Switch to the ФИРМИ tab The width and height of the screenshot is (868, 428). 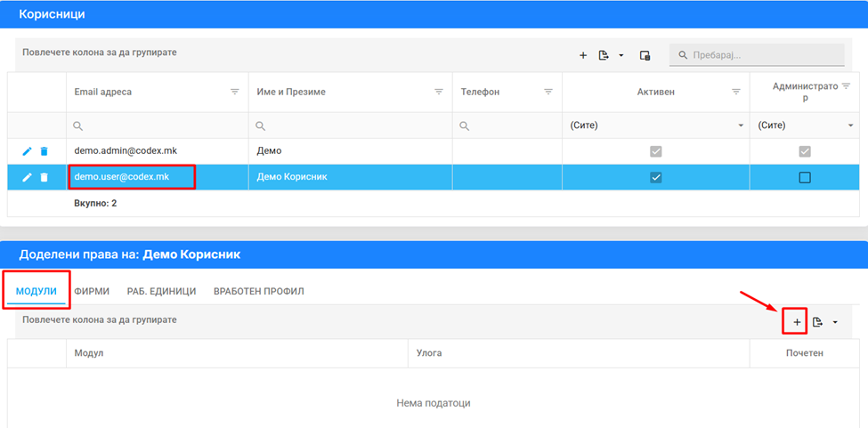(x=92, y=291)
